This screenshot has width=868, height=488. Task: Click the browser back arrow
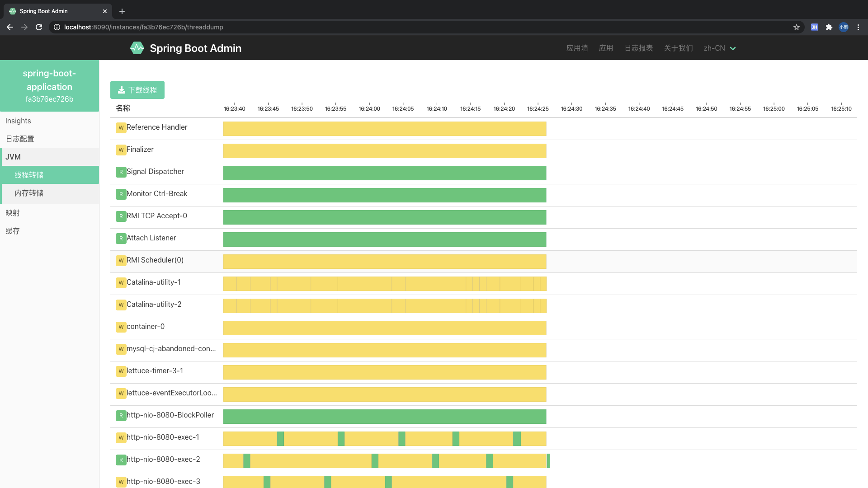[10, 27]
